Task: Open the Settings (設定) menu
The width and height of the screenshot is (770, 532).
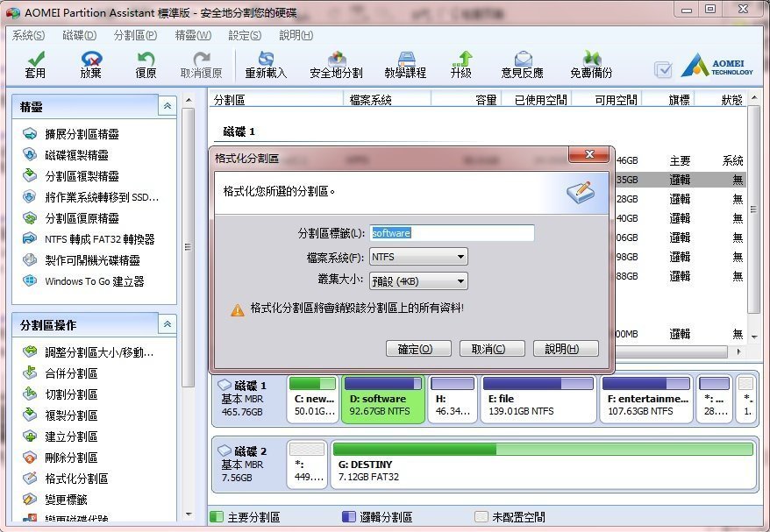Action: pos(245,35)
